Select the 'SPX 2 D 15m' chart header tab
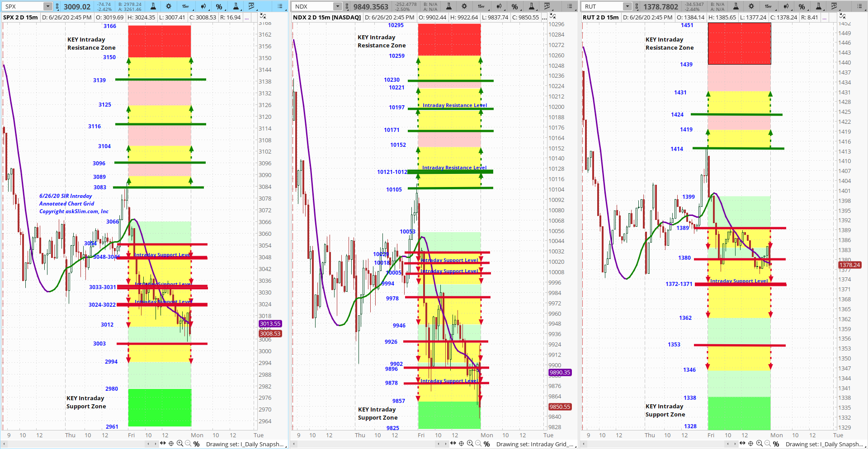 tap(19, 17)
